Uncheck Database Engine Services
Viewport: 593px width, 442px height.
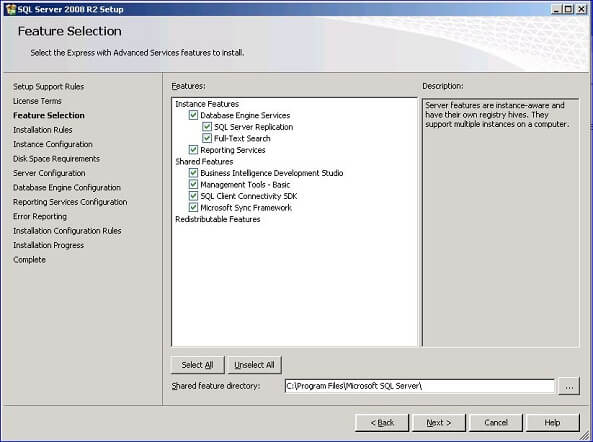(x=193, y=115)
